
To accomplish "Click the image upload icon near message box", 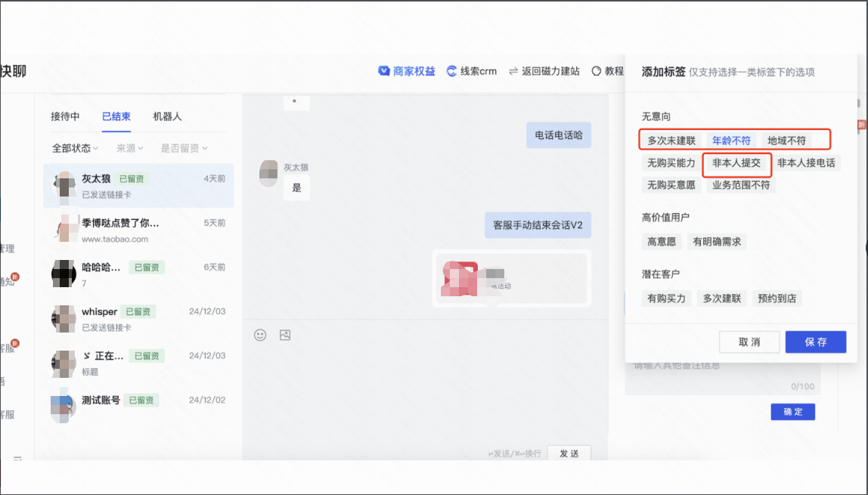I will coord(284,335).
